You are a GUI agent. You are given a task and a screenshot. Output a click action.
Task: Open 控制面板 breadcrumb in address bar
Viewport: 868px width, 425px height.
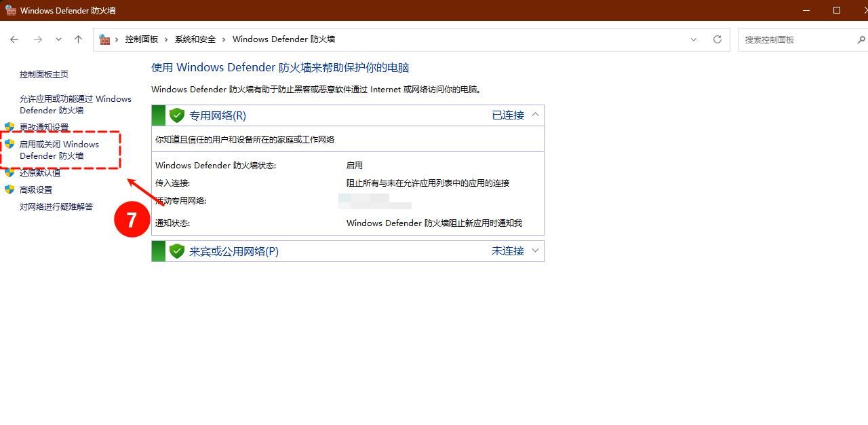tap(141, 39)
